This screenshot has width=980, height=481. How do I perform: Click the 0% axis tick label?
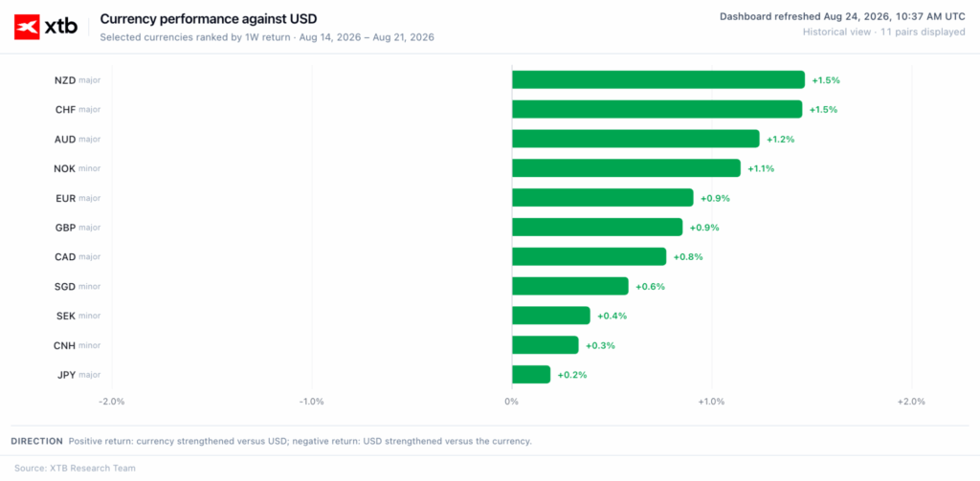tap(511, 402)
